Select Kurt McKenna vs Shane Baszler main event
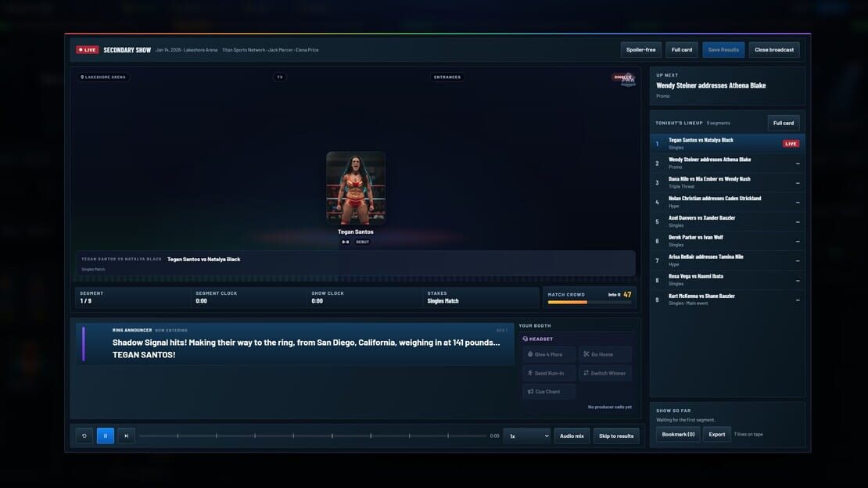Screen dimensions: 868x488 tap(727, 300)
